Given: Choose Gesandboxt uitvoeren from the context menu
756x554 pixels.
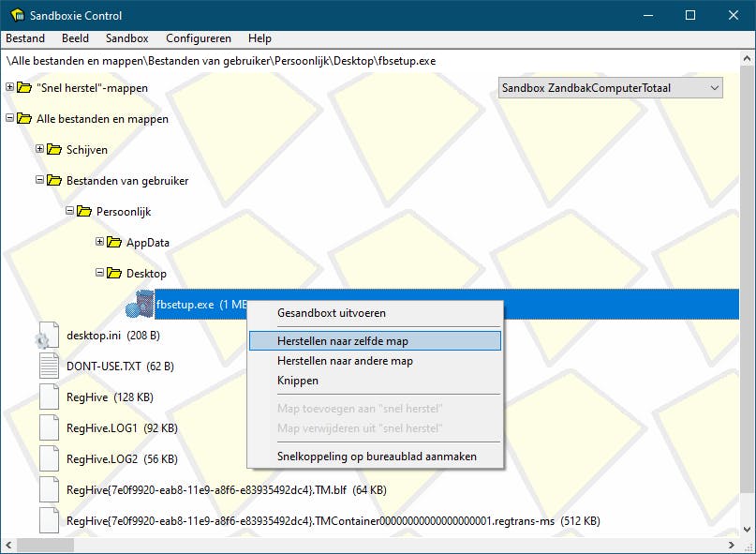Looking at the screenshot, I should tap(375, 313).
